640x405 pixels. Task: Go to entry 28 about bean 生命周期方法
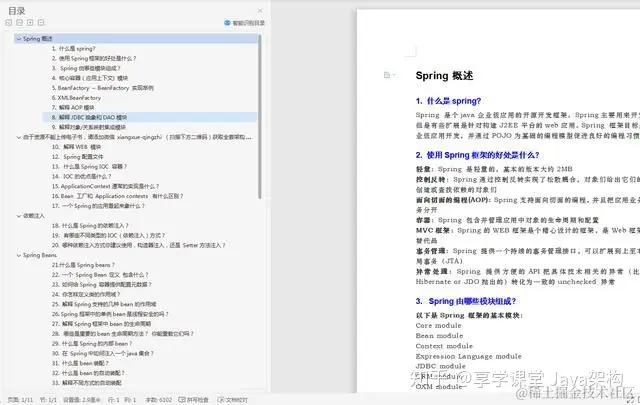[123, 334]
